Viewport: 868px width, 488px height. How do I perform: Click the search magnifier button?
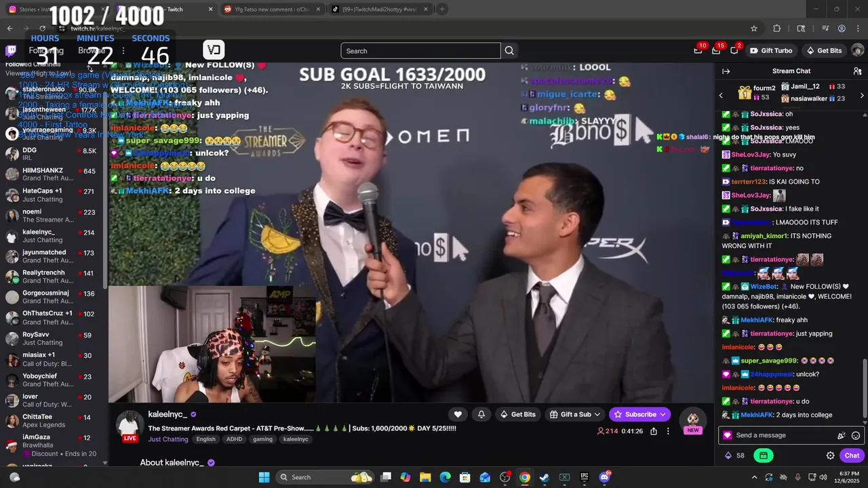click(509, 51)
